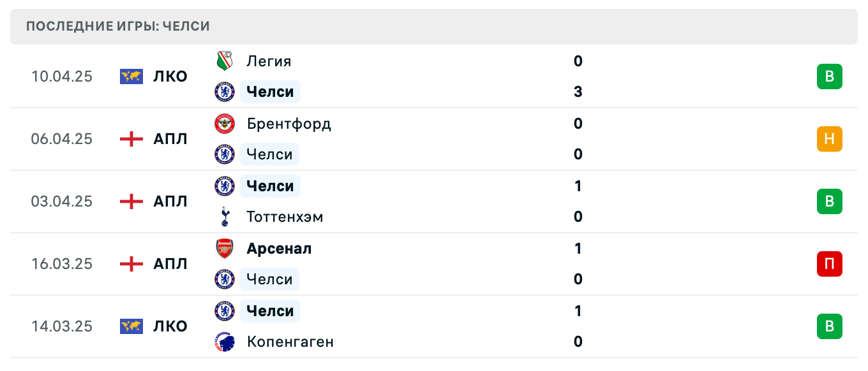Click the 'Последние игры: Челси' header
868x371 pixels.
click(x=118, y=27)
